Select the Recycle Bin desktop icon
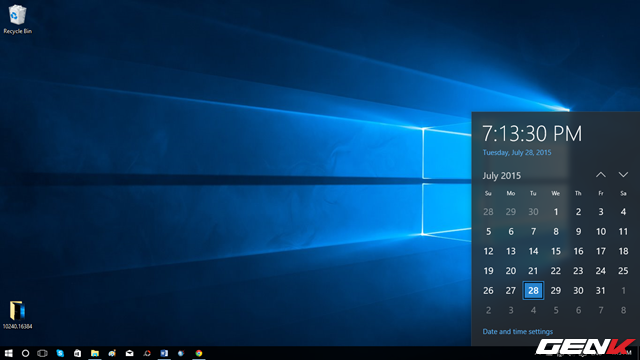 tap(18, 19)
